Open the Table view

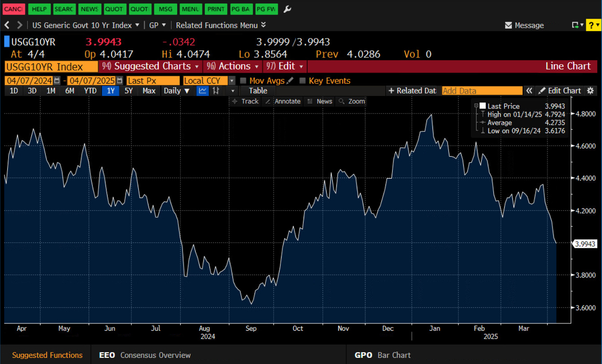258,91
